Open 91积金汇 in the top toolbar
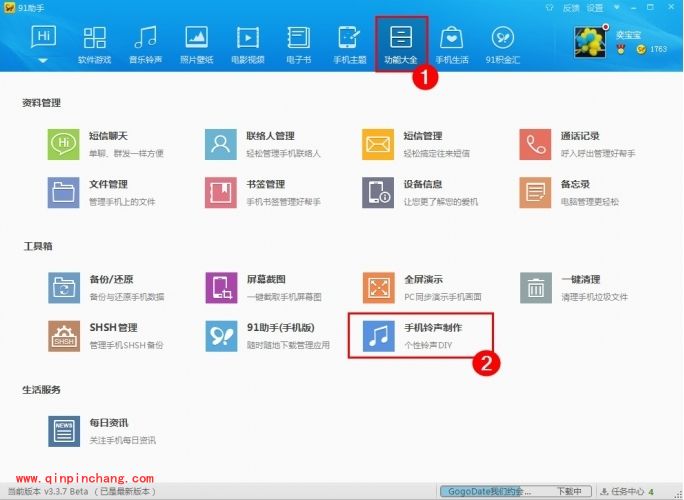 click(503, 45)
